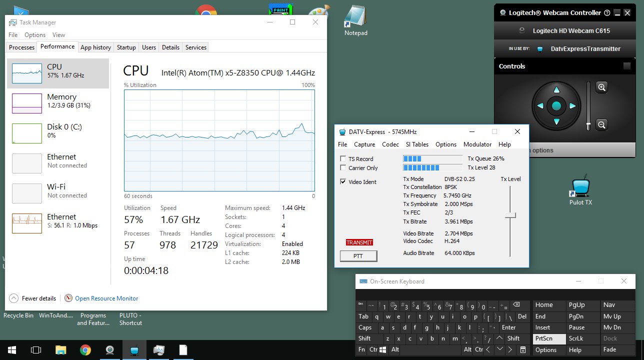
Task: Zoom out with the webcam magnifier minus
Action: 602,124
